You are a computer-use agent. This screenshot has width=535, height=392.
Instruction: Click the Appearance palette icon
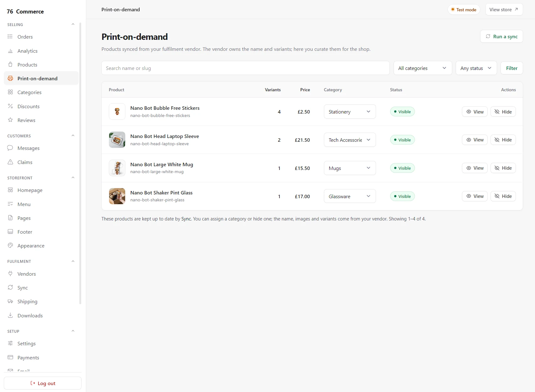point(10,246)
